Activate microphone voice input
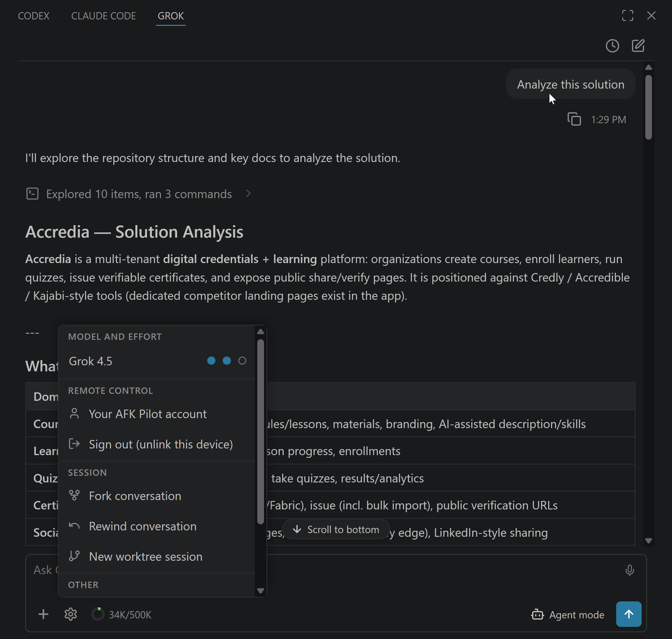The image size is (672, 639). [630, 570]
